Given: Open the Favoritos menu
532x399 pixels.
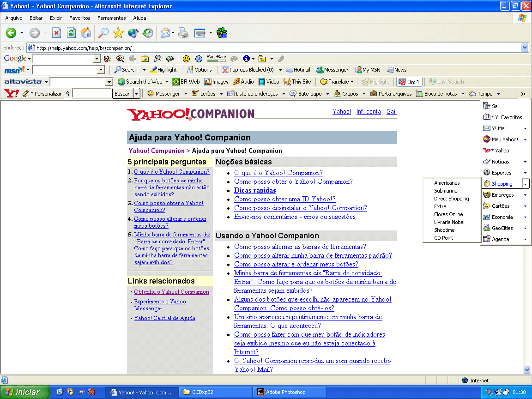Looking at the screenshot, I should click(80, 18).
